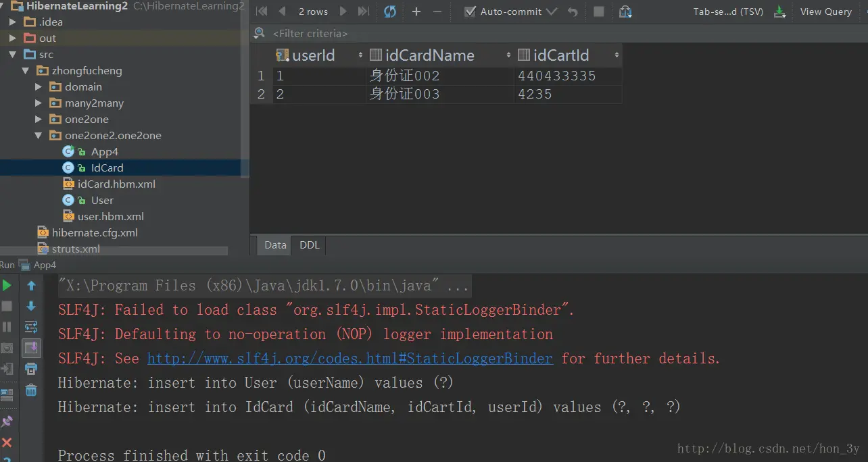Click the restore layout icon
The image size is (868, 462).
pos(7,394)
